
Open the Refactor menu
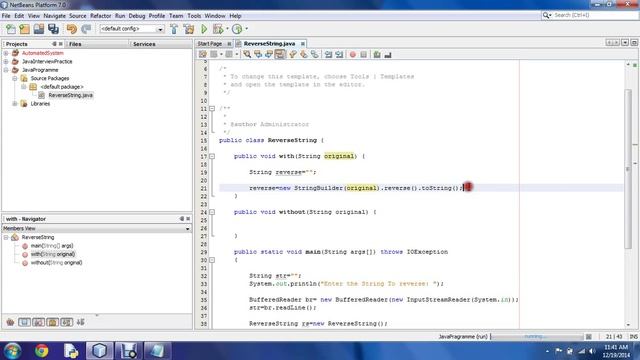(x=100, y=16)
